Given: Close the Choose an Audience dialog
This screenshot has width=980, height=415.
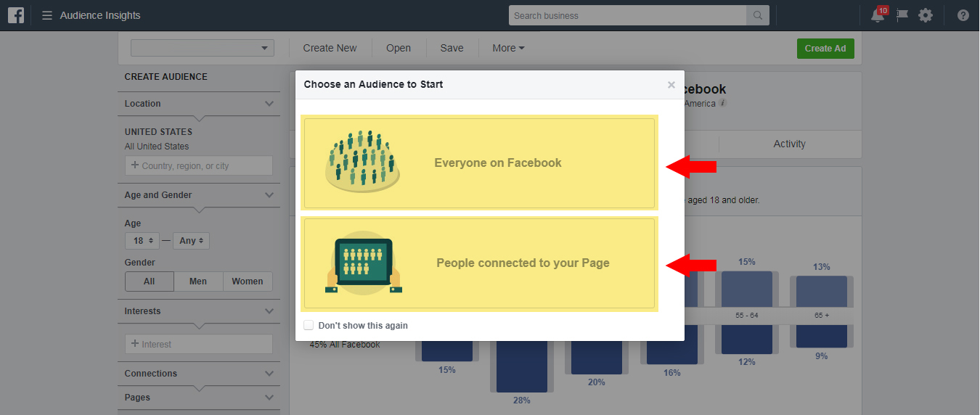Looking at the screenshot, I should tap(671, 85).
